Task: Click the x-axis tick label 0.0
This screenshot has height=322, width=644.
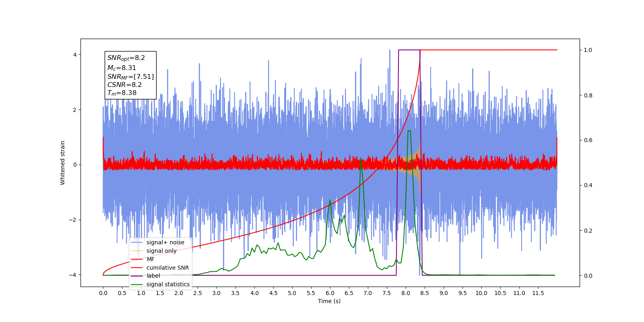Action: click(103, 293)
